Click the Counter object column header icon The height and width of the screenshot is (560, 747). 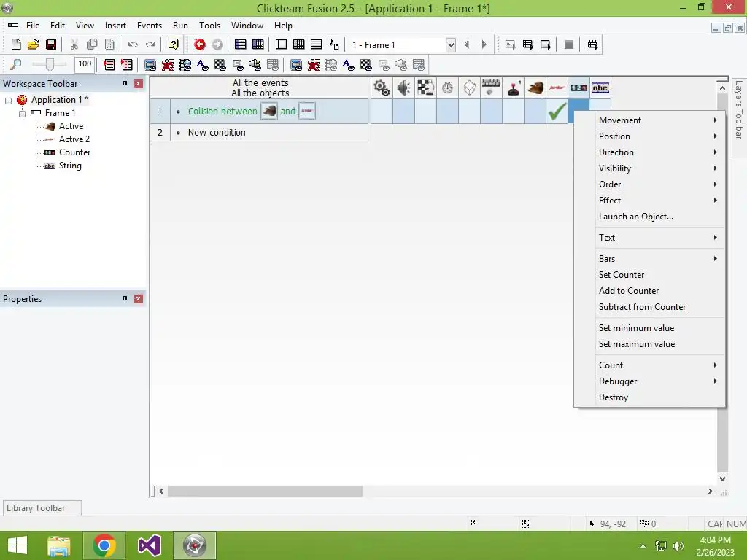[578, 87]
